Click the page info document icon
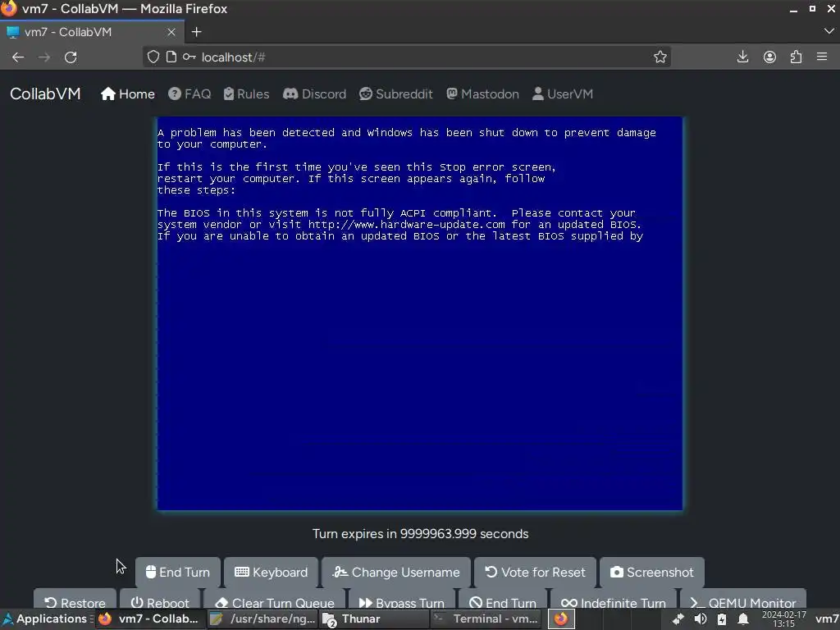This screenshot has width=840, height=630. (x=171, y=57)
